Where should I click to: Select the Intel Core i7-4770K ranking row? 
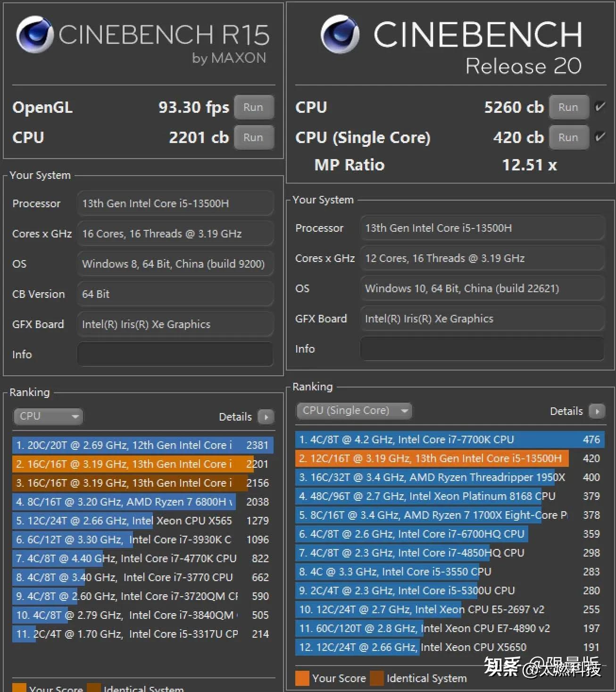(143, 558)
